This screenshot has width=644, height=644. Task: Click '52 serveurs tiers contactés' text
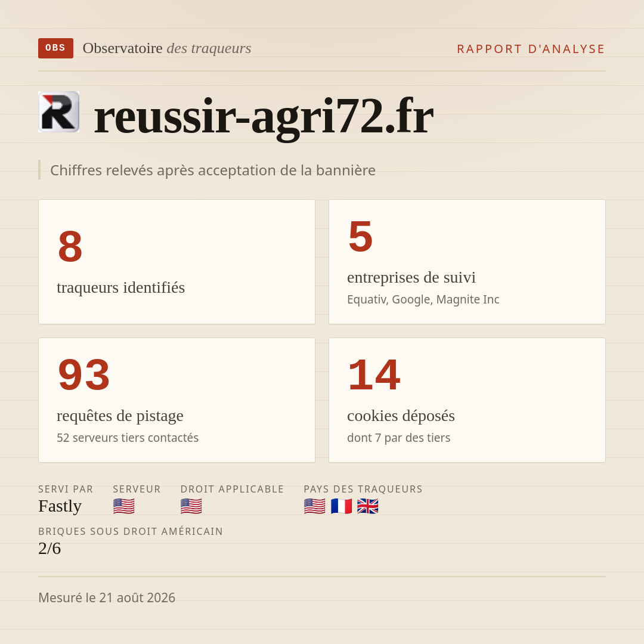click(128, 438)
